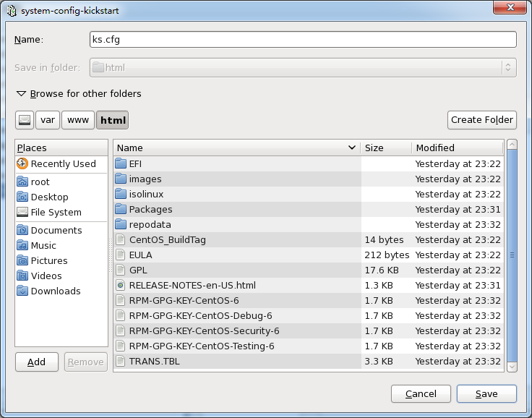The image size is (532, 418).
Task: Go to filesystem root via drive path button
Action: pos(25,120)
